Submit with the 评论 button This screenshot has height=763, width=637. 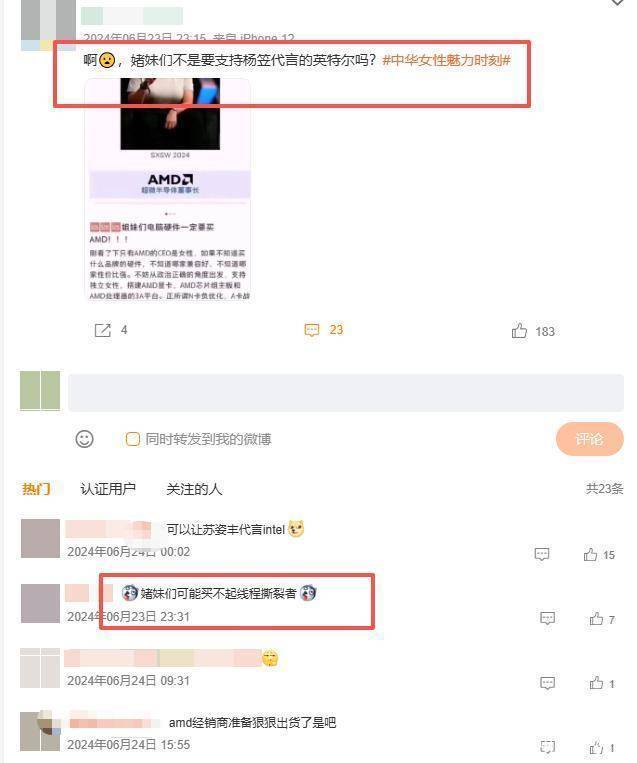tap(589, 439)
